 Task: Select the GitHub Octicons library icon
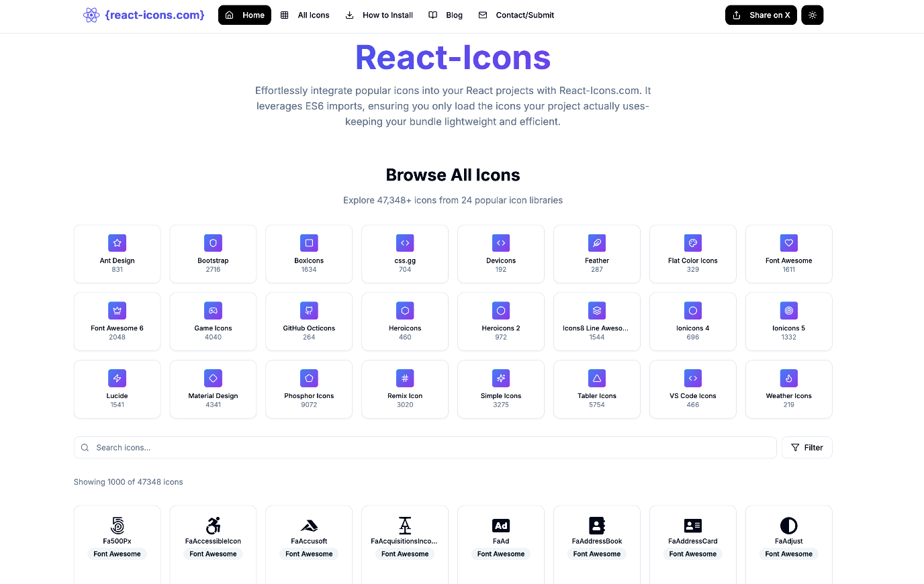point(309,311)
